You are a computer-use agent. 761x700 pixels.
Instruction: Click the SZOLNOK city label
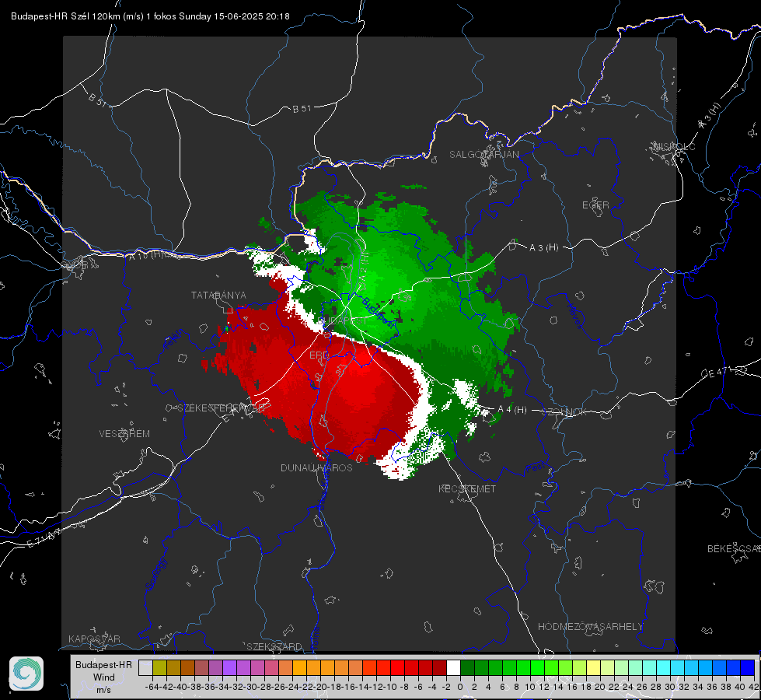point(564,412)
